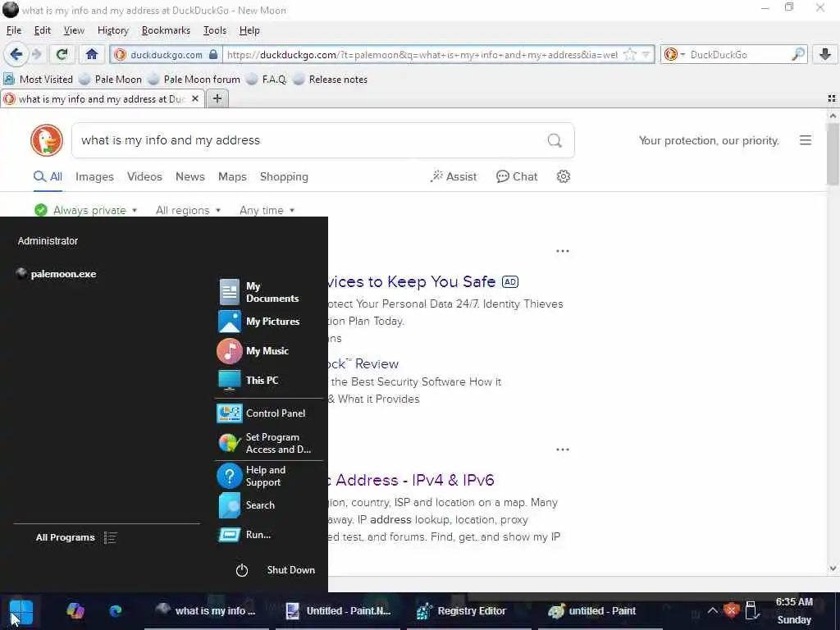Click the padlock site identity icon
The width and height of the screenshot is (840, 630).
pos(213,54)
